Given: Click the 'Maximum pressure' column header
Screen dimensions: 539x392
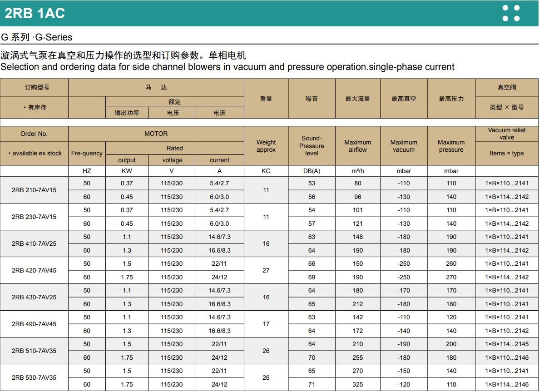Looking at the screenshot, I should (x=451, y=146).
